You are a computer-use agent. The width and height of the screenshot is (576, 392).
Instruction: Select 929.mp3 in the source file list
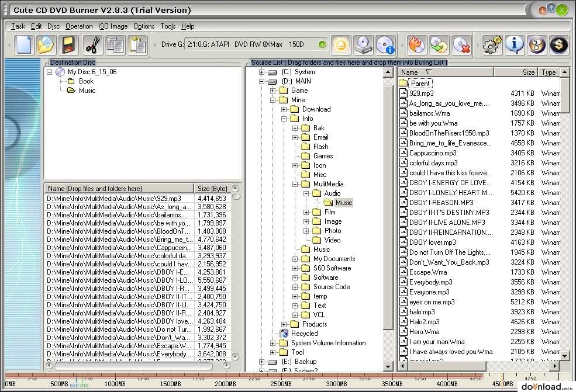point(422,93)
